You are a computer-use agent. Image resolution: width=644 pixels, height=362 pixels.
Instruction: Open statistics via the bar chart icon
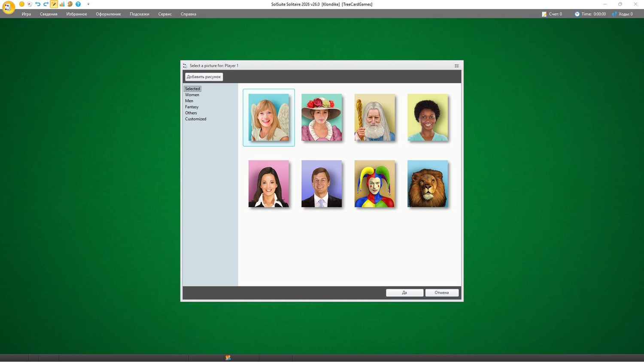[x=62, y=4]
